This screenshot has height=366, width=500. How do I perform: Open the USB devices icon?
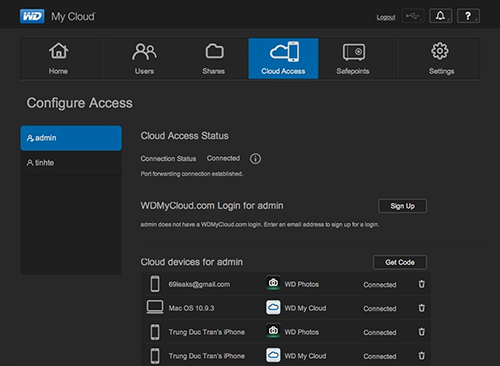(x=413, y=16)
